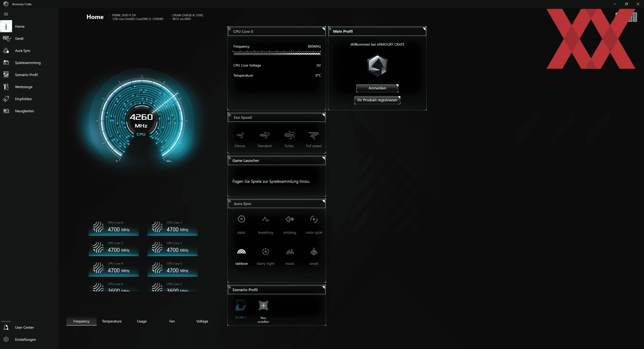Screen dimensions: 644x349
Task: Select the Standard fan mode
Action: [264, 139]
